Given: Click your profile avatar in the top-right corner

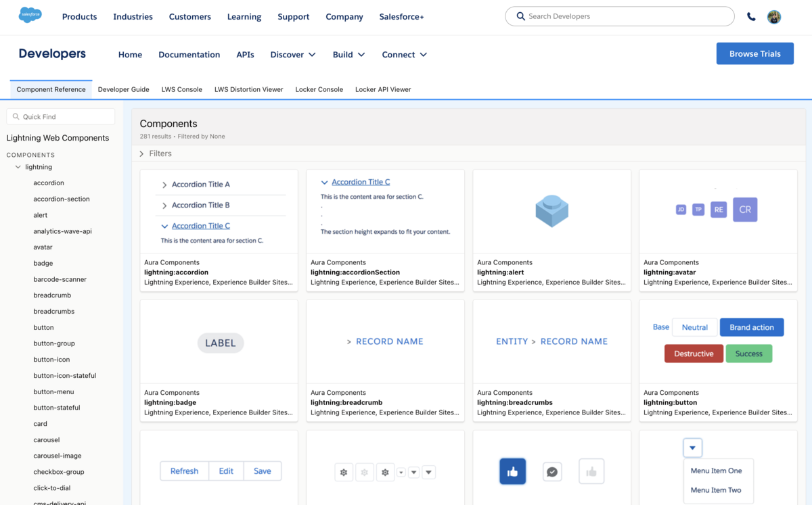Looking at the screenshot, I should point(773,17).
